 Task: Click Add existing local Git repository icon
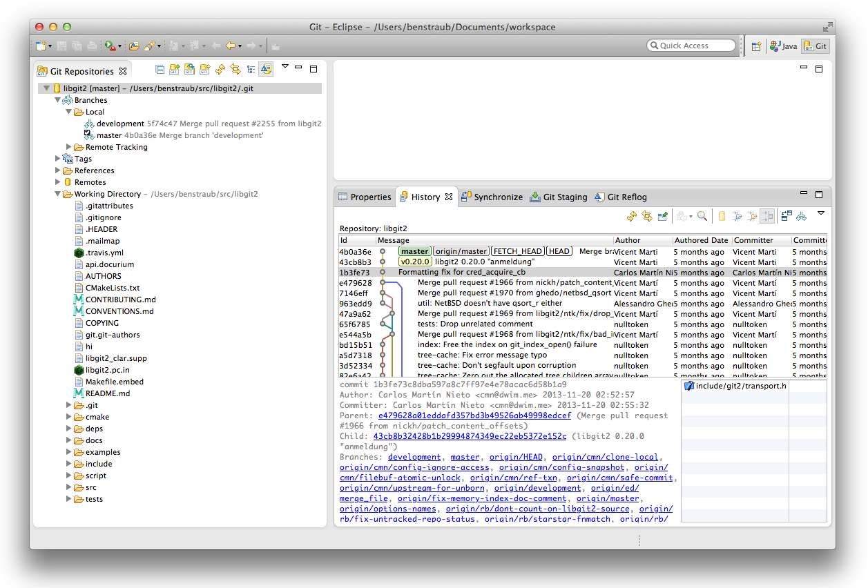[x=174, y=70]
